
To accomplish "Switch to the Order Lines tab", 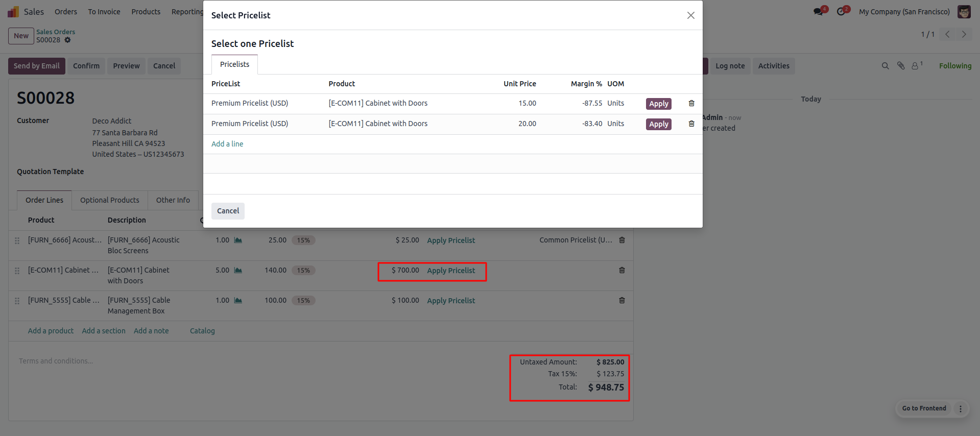I will (x=44, y=200).
